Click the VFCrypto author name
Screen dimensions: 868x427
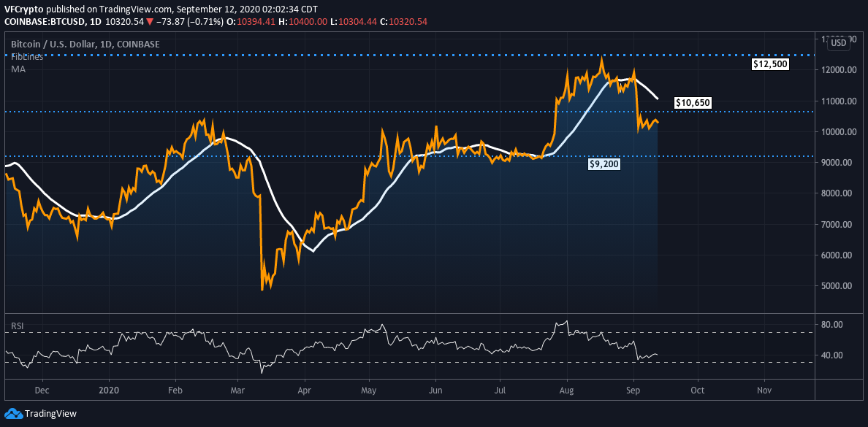coord(26,8)
